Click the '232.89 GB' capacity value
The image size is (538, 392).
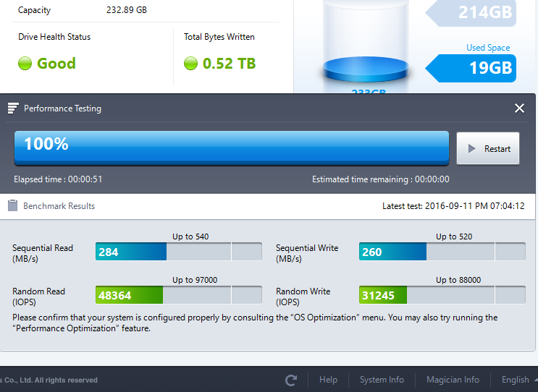tap(127, 10)
